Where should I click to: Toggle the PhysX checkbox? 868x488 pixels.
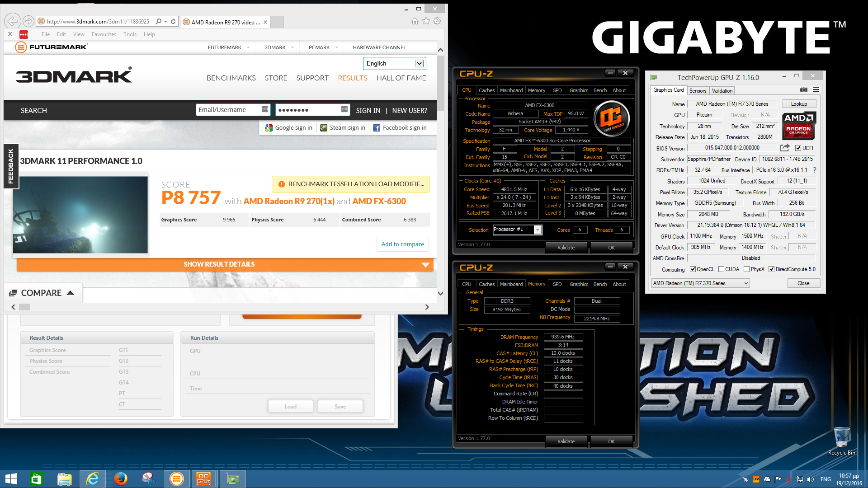pos(746,269)
